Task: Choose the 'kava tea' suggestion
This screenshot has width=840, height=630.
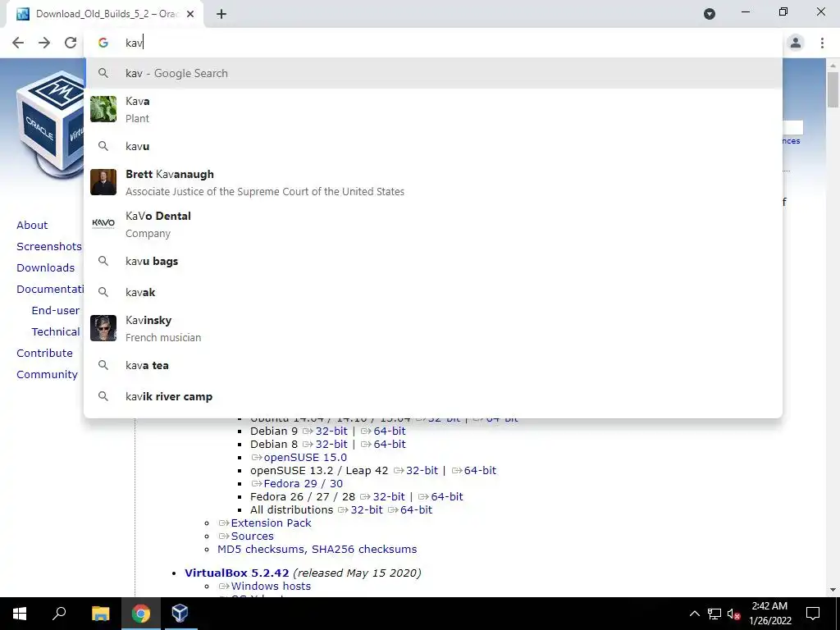Action: [433, 365]
